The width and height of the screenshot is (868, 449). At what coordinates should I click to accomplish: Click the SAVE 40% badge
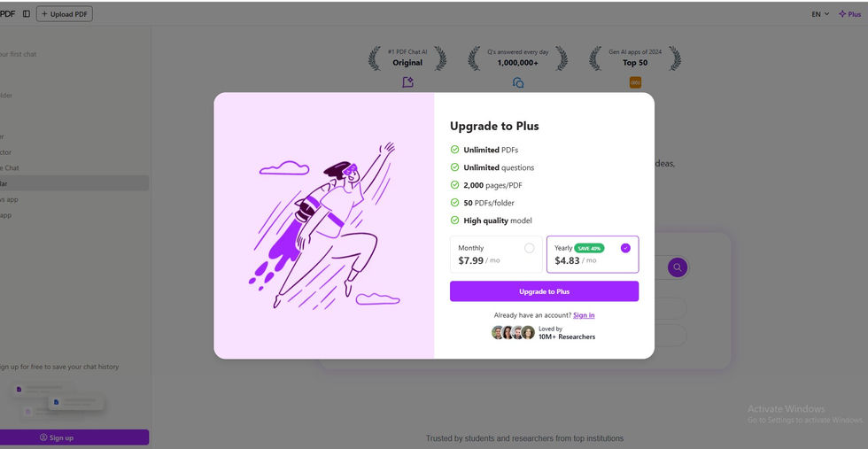[x=589, y=248]
